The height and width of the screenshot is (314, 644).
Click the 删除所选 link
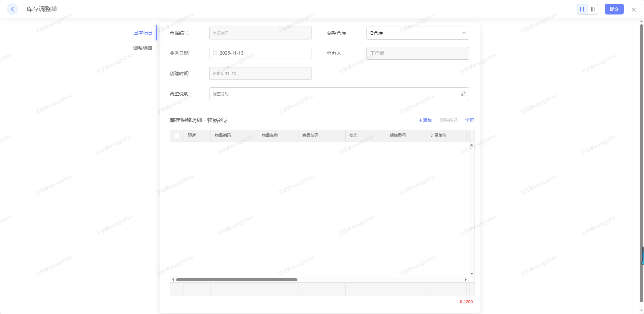pos(448,120)
